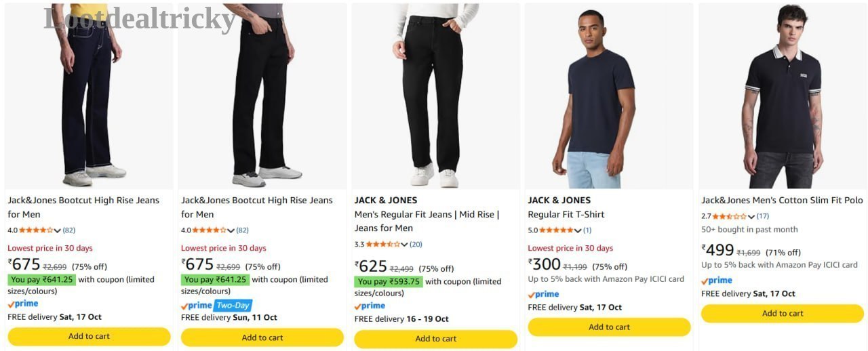Expand the rating chevron on the second Bootcut Jeans

click(x=231, y=230)
